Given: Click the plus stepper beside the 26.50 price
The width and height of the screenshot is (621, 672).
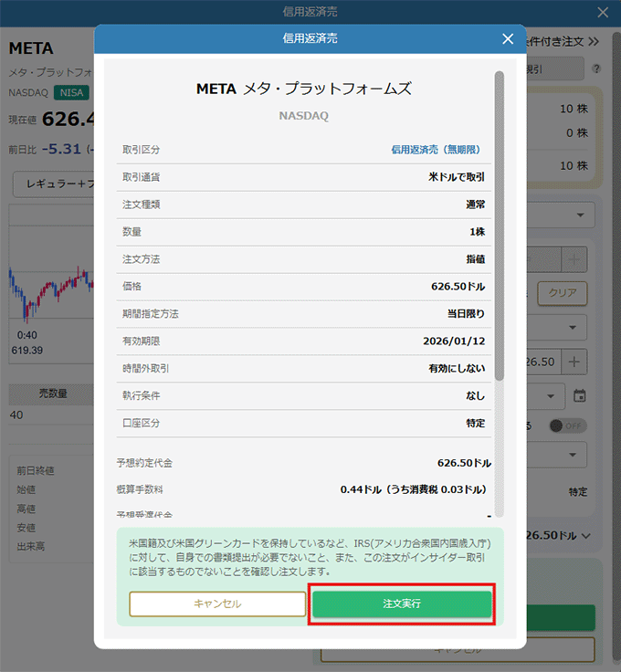Looking at the screenshot, I should pos(574,362).
